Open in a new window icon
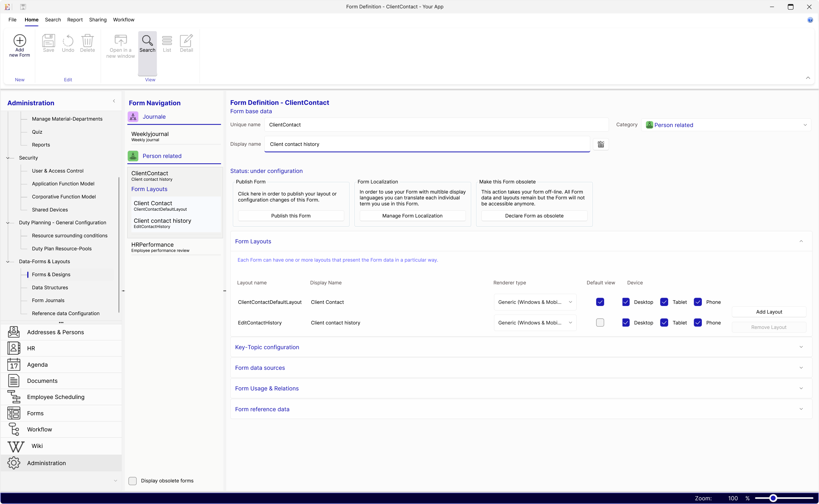This screenshot has height=504, width=819. pos(120,40)
